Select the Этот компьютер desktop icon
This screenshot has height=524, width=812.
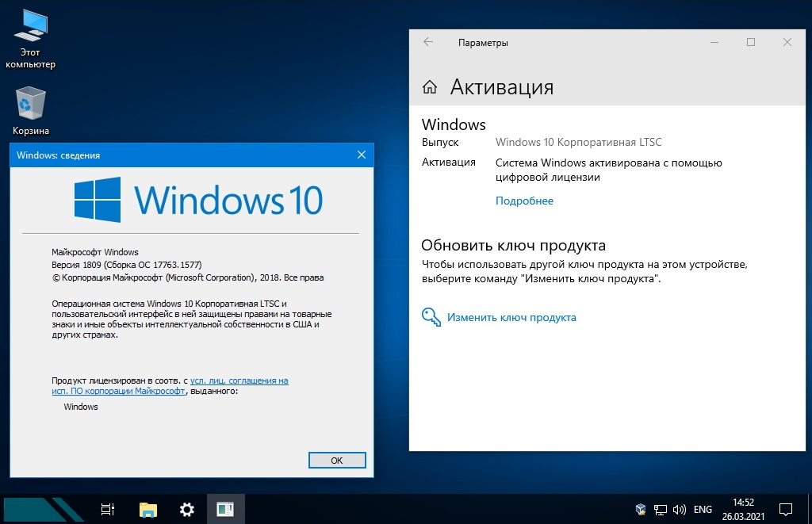31,39
